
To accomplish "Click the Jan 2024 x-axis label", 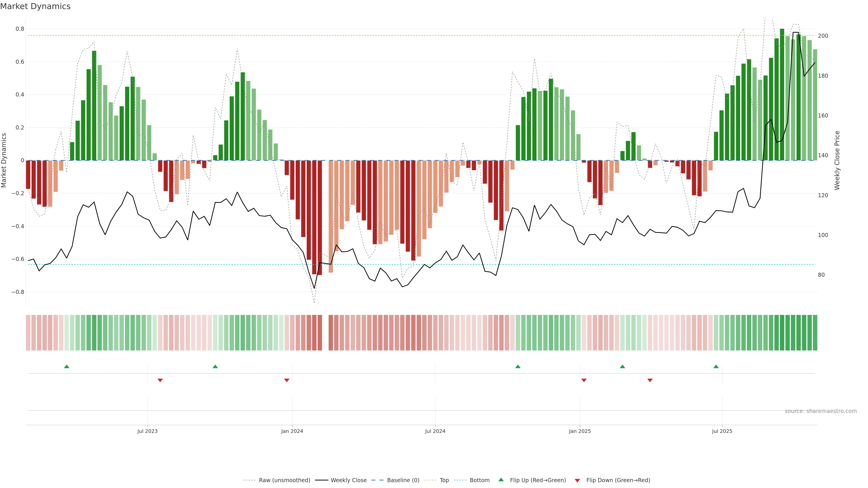I will (x=292, y=431).
